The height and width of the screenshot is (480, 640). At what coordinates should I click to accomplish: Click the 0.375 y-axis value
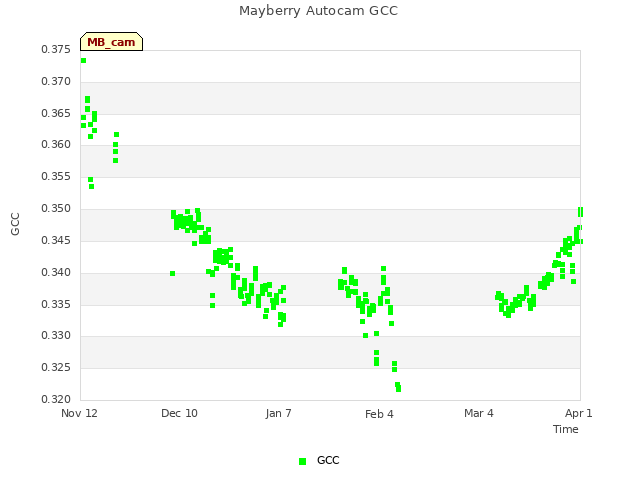[x=56, y=49]
